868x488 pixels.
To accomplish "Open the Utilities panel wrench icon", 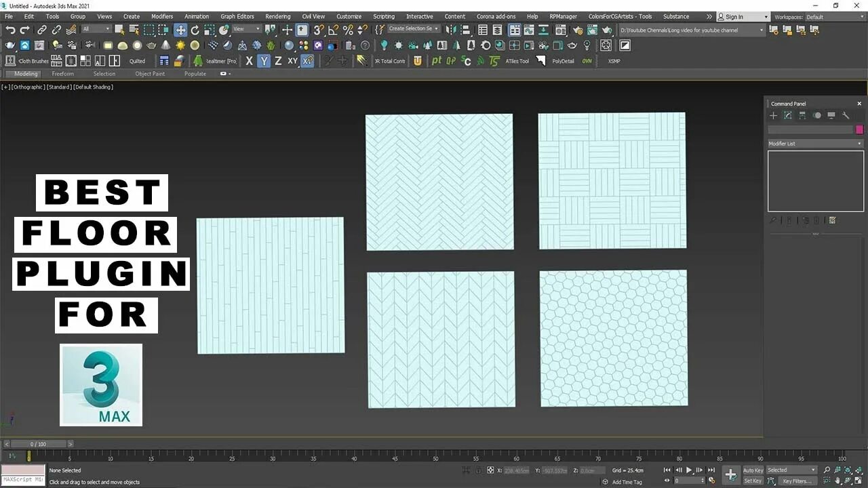I will point(846,115).
